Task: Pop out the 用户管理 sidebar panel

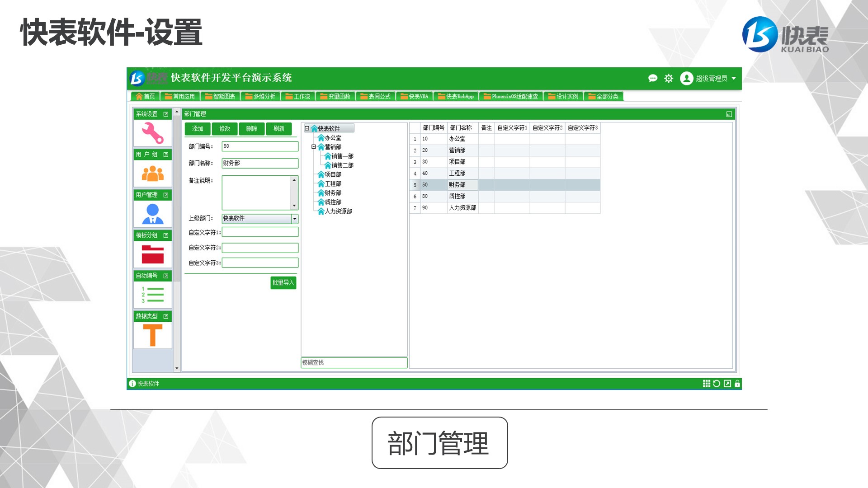Action: point(166,195)
